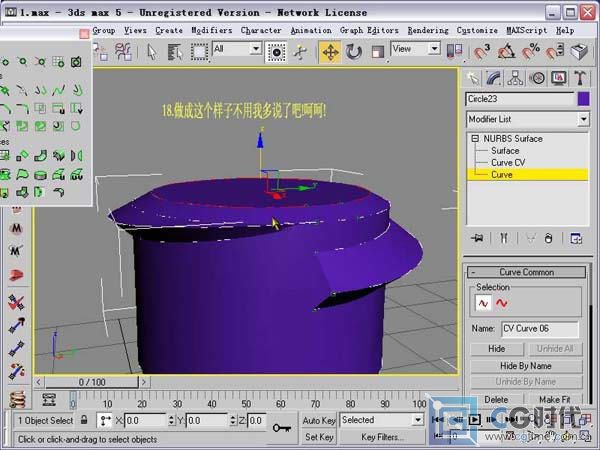Toggle 3D Snap magnet icon
Image resolution: width=600 pixels, height=450 pixels.
tap(481, 51)
